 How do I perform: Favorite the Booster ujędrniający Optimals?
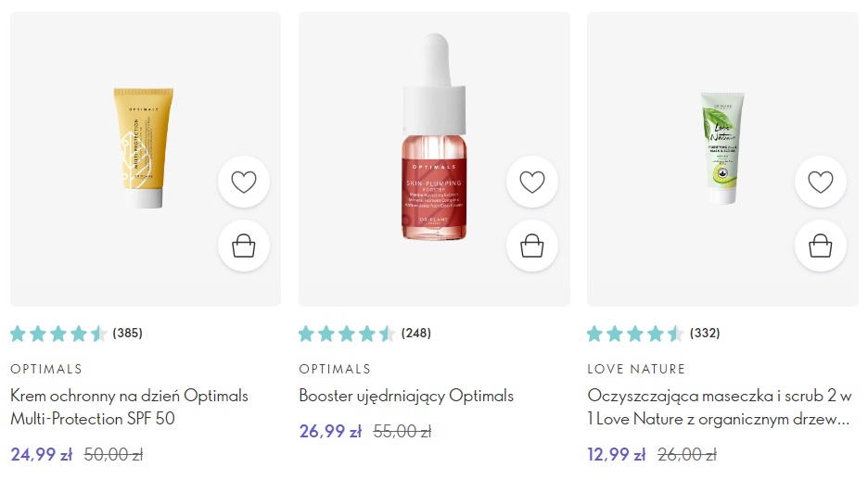coord(532,182)
